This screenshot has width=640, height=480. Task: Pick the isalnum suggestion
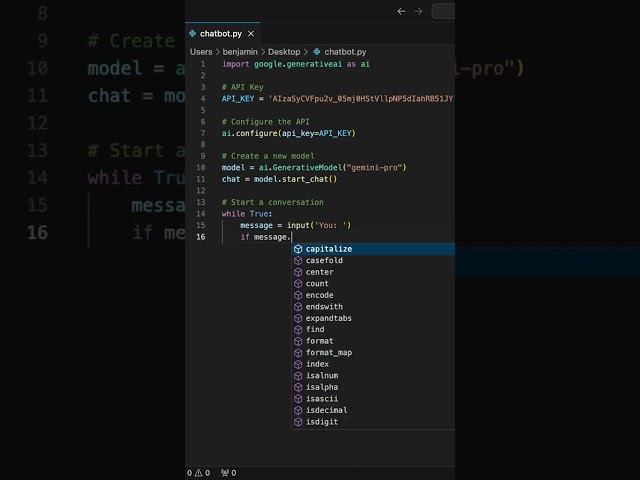point(373,376)
